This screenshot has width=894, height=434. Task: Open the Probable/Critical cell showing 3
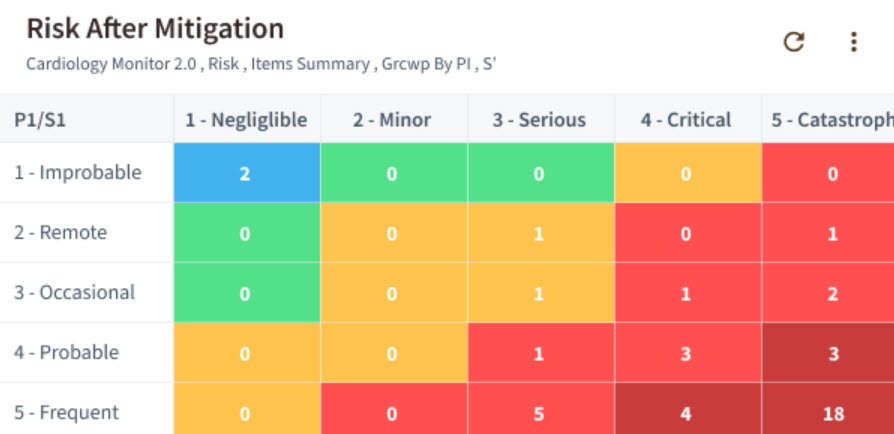point(687,352)
